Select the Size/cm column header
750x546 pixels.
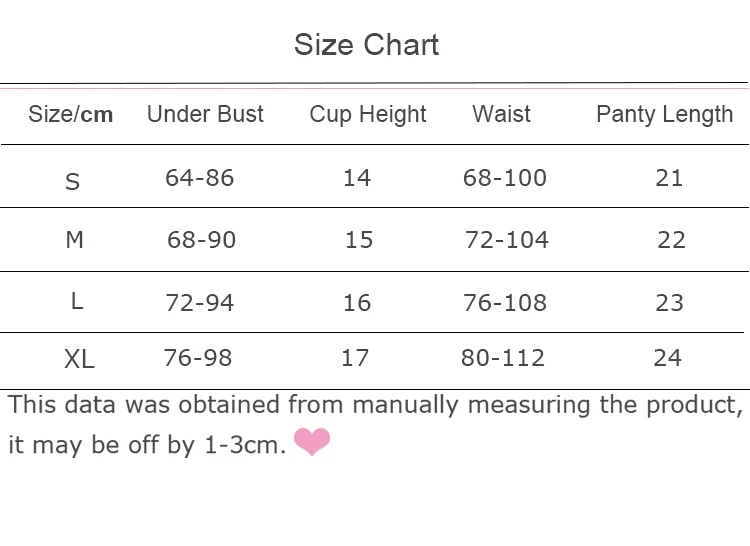tap(70, 114)
